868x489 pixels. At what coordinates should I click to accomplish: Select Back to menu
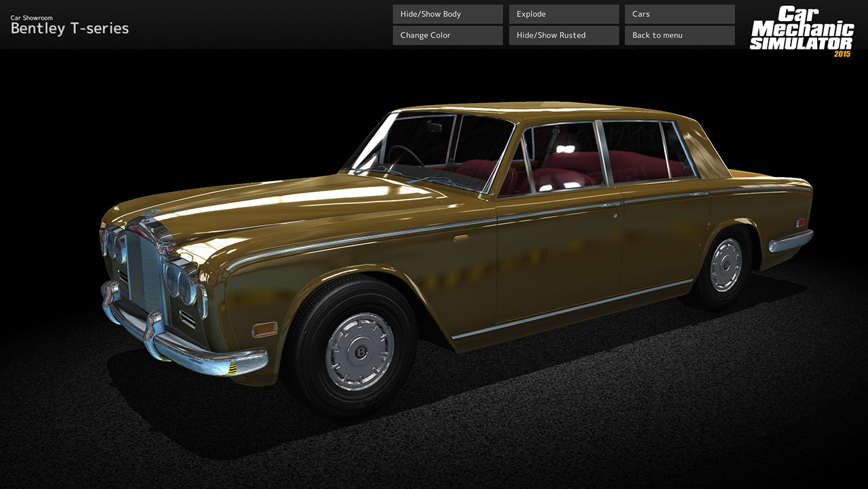679,35
